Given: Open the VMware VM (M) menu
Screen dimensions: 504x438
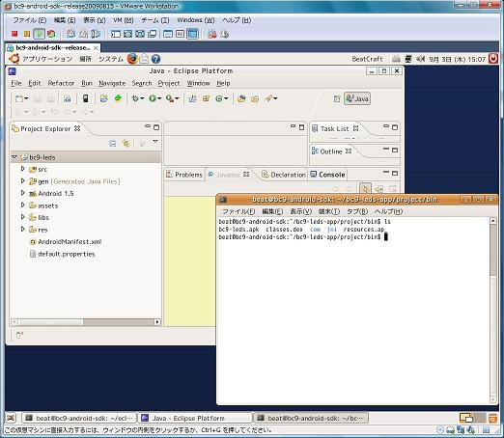Looking at the screenshot, I should [123, 20].
